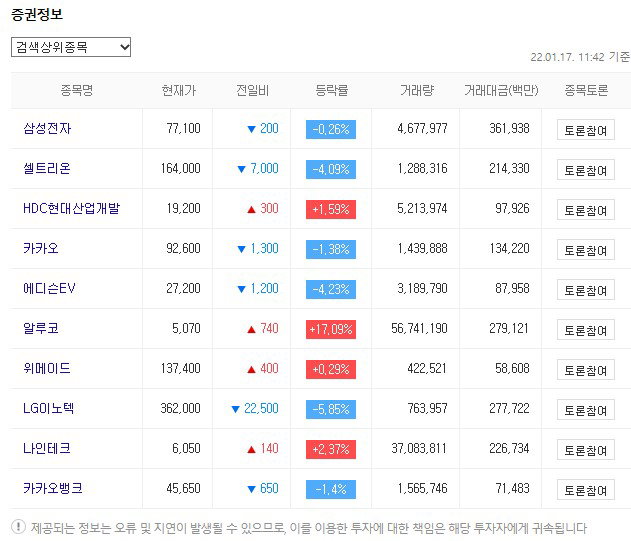
Task: Open the 셀트리온 stock link
Action: (47, 168)
